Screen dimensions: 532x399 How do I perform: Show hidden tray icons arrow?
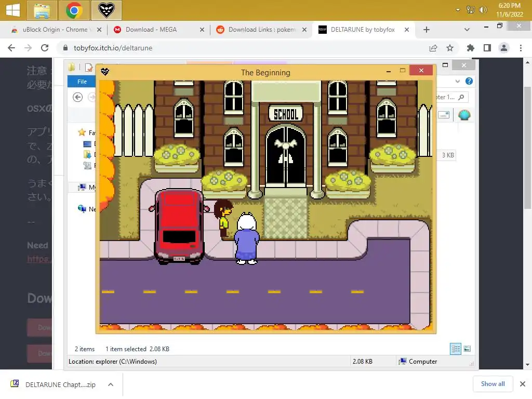point(458,10)
